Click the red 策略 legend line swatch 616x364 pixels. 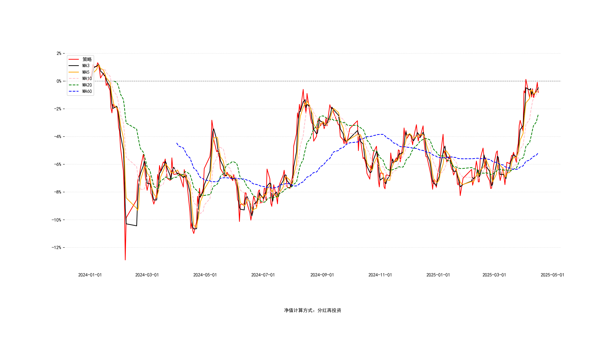pos(74,59)
